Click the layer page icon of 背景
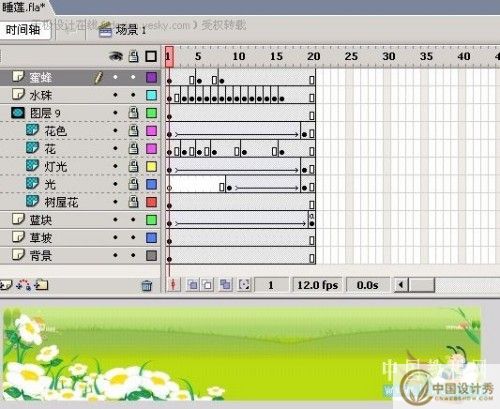The image size is (500, 409). point(18,254)
